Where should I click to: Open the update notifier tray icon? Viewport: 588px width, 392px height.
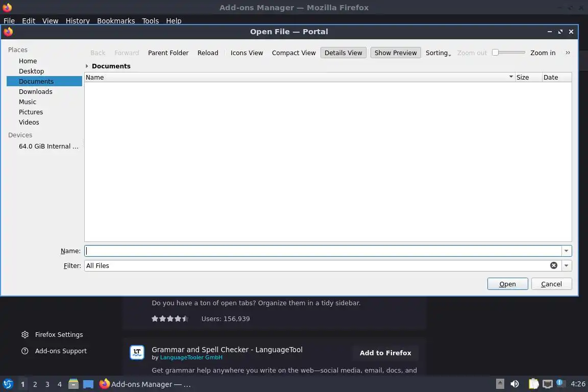point(560,383)
